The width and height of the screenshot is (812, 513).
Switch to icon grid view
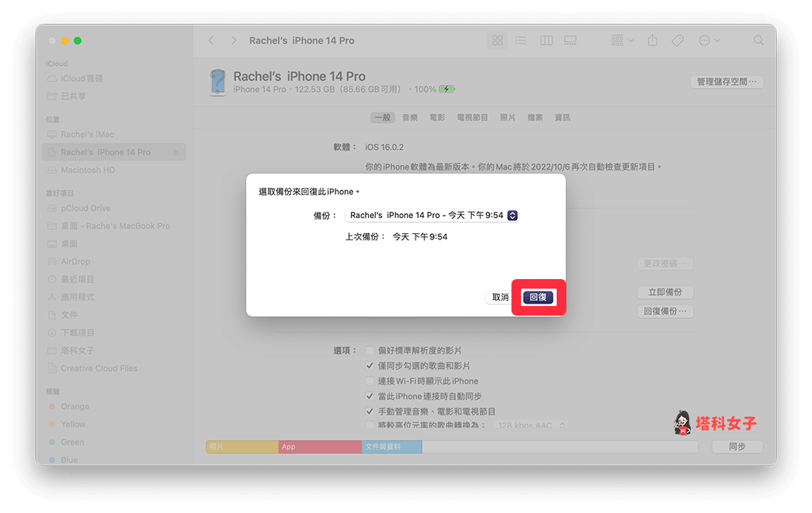point(498,40)
